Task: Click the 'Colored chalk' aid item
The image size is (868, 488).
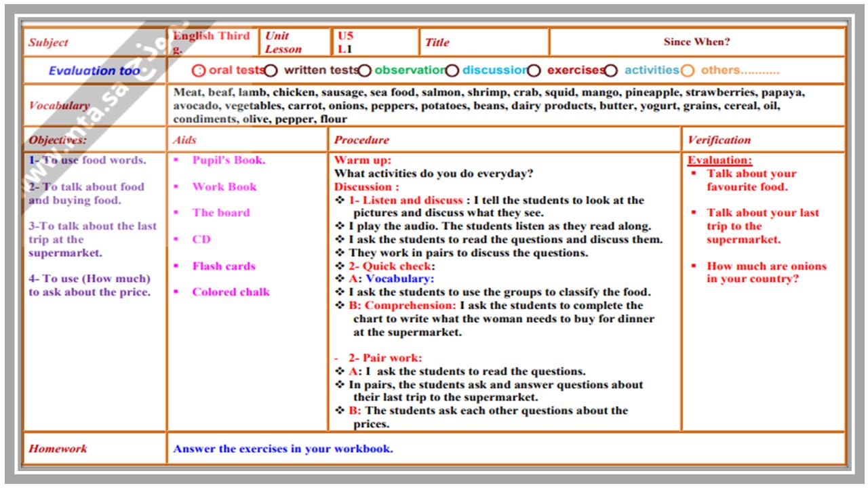Action: click(x=231, y=292)
